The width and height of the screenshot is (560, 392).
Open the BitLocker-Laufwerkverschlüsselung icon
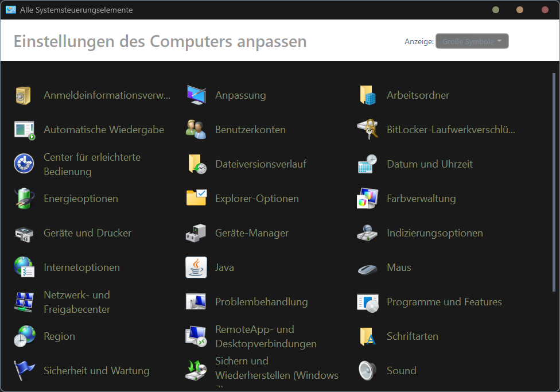coord(367,130)
